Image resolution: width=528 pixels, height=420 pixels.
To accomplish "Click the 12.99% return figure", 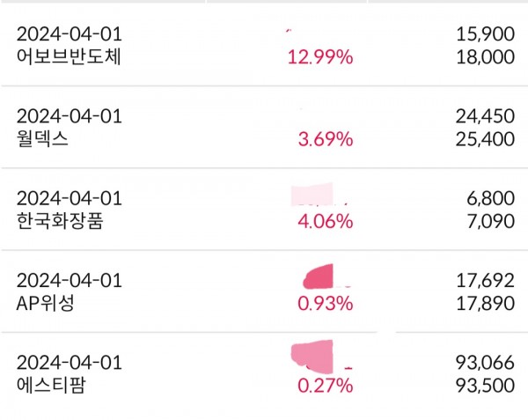I will pos(320,56).
